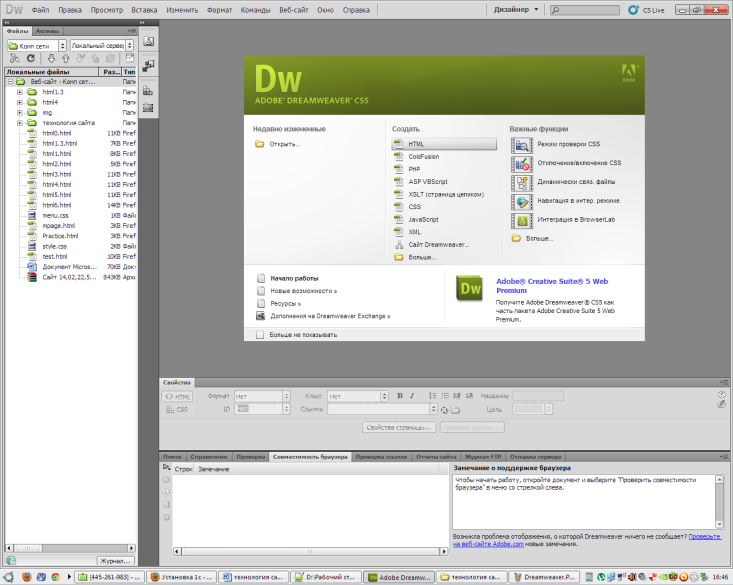
Task: Click the Bold icon in Properties
Action: 400,396
